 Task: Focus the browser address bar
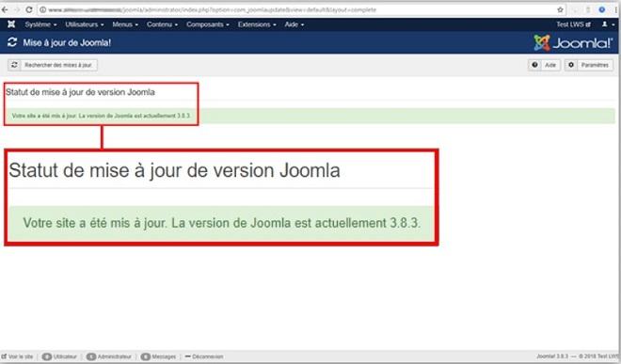pos(301,9)
